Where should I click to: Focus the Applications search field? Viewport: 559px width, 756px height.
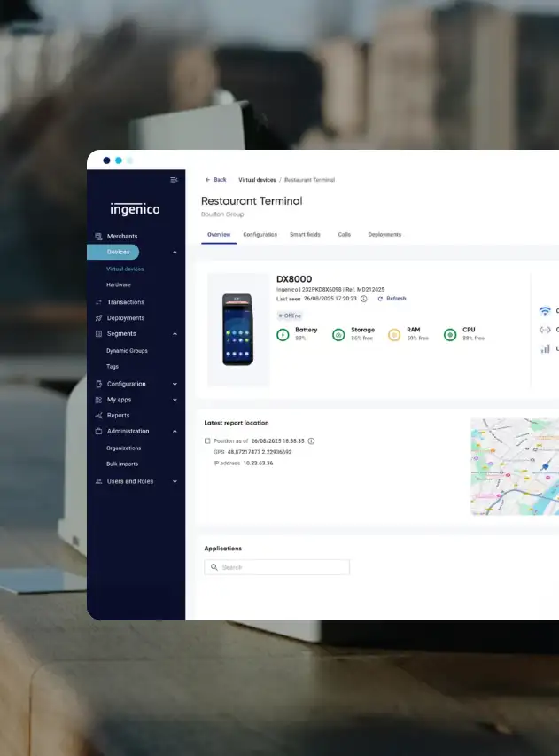276,567
